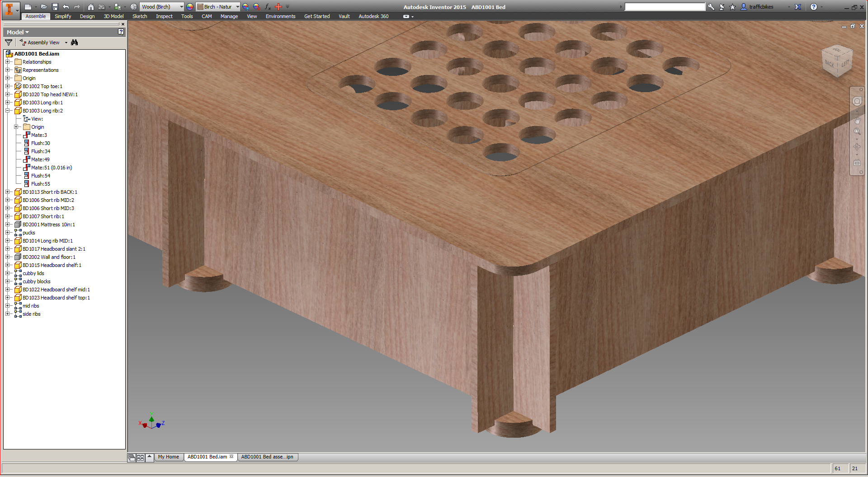Collapse the BD1003 Long rib:2 node
This screenshot has width=868, height=477.
coord(8,111)
